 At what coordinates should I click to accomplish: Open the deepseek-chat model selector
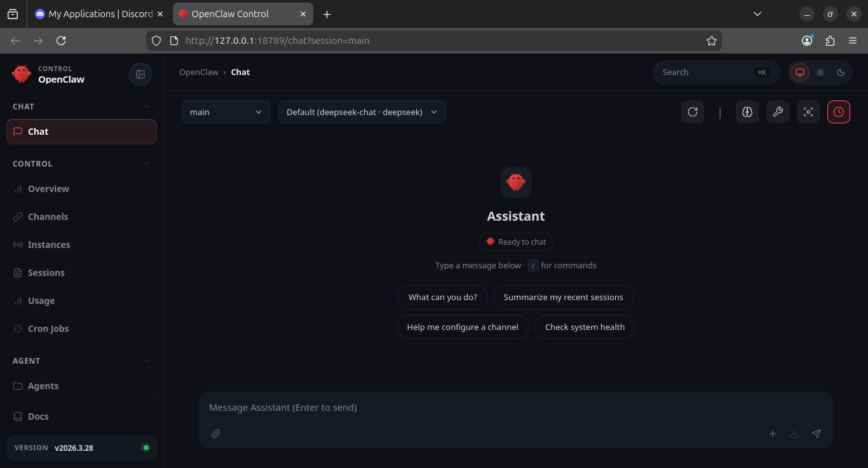click(x=362, y=112)
